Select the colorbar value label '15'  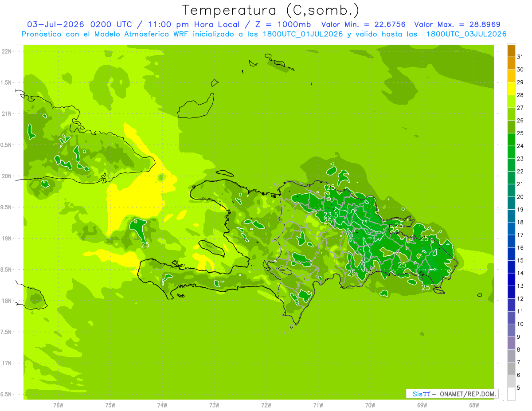click(520, 260)
